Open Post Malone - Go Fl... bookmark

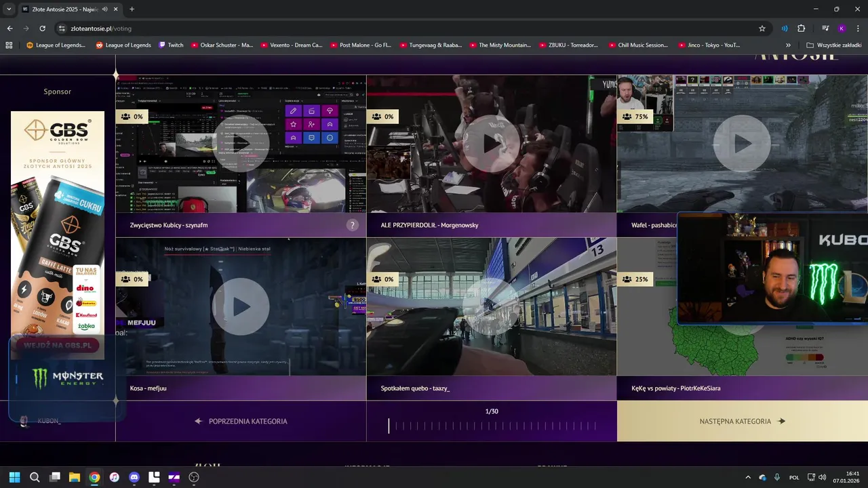tap(361, 45)
